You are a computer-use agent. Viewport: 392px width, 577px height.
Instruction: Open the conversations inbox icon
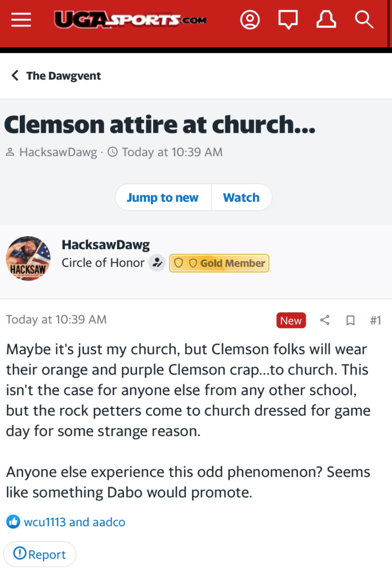tap(288, 20)
